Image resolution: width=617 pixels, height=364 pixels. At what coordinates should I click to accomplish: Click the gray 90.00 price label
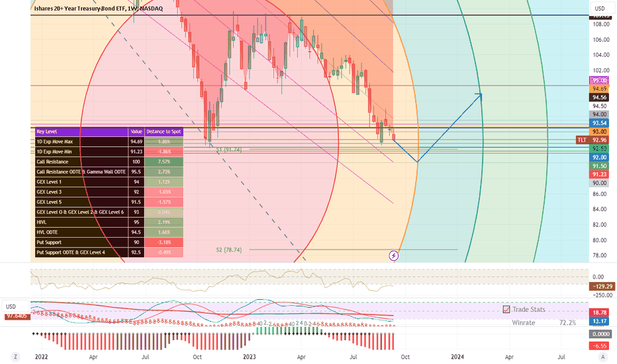point(599,183)
